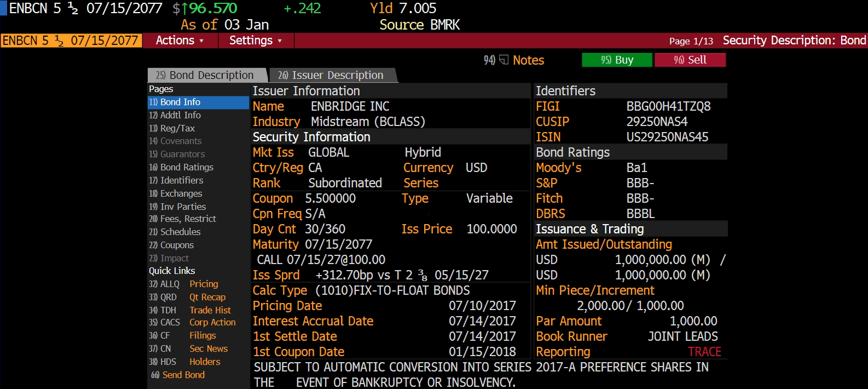
Task: Click the Min Piece/Increment label
Action: click(595, 290)
